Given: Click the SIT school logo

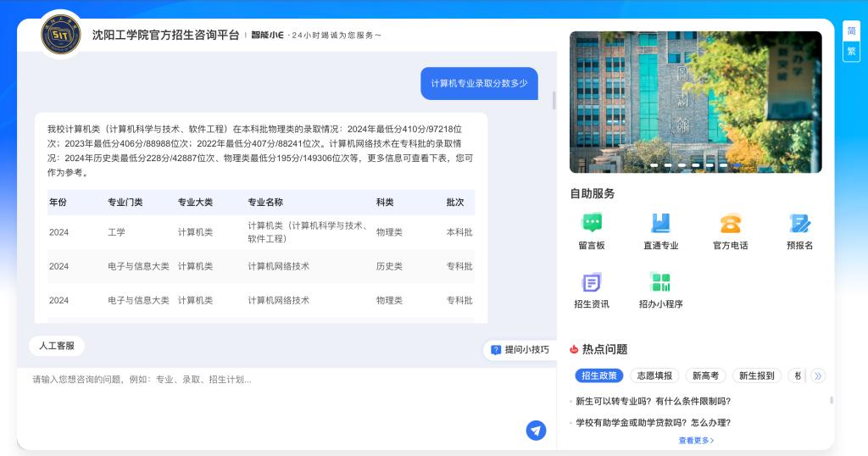Looking at the screenshot, I should click(61, 36).
